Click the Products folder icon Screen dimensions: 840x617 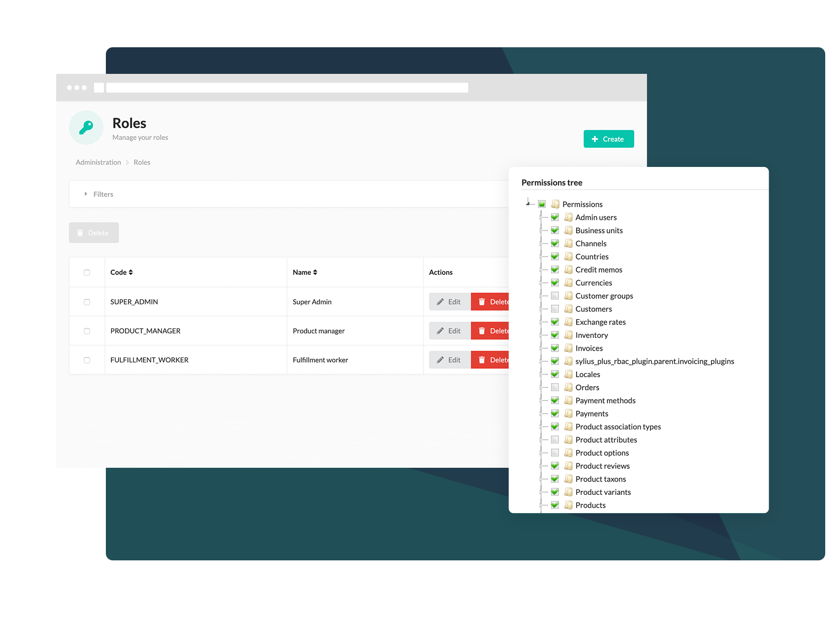(x=568, y=505)
